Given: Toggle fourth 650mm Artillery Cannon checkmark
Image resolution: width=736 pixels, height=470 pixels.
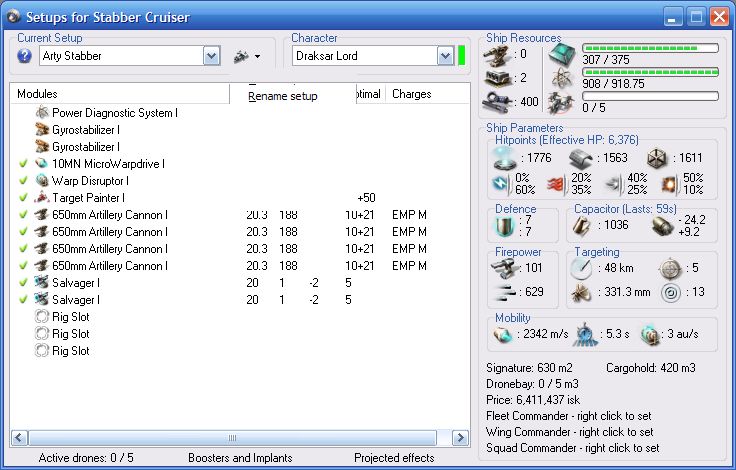Looking at the screenshot, I should click(23, 266).
